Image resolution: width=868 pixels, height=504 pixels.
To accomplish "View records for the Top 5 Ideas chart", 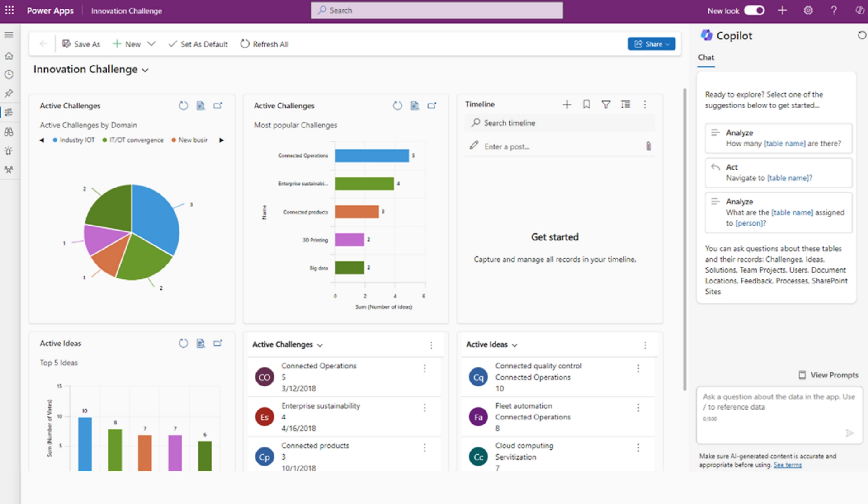I will [x=201, y=344].
